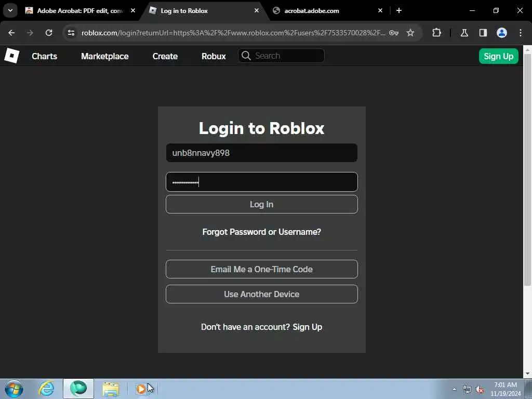Click the page vertical scrollbar
Image resolution: width=532 pixels, height=399 pixels.
click(x=527, y=170)
